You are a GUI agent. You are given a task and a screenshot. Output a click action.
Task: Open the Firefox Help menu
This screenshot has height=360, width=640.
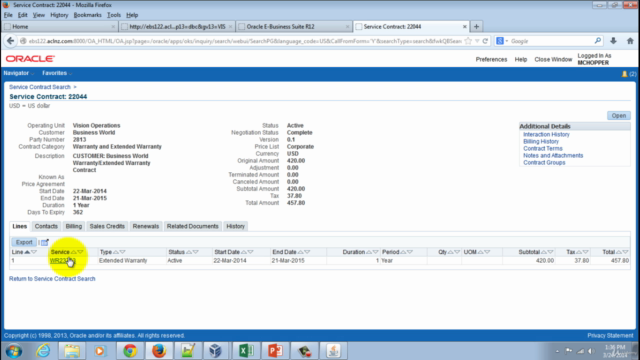pos(132,15)
